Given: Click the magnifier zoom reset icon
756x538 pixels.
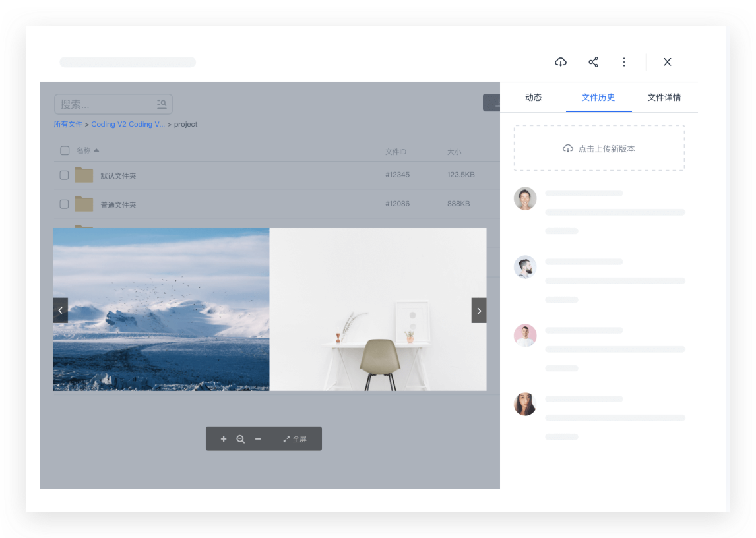Looking at the screenshot, I should [240, 438].
